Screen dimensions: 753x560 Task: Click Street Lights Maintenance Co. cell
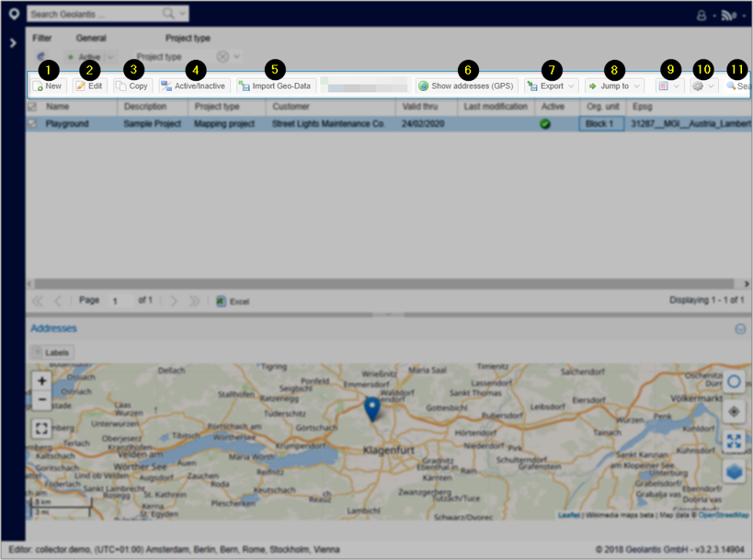click(328, 123)
